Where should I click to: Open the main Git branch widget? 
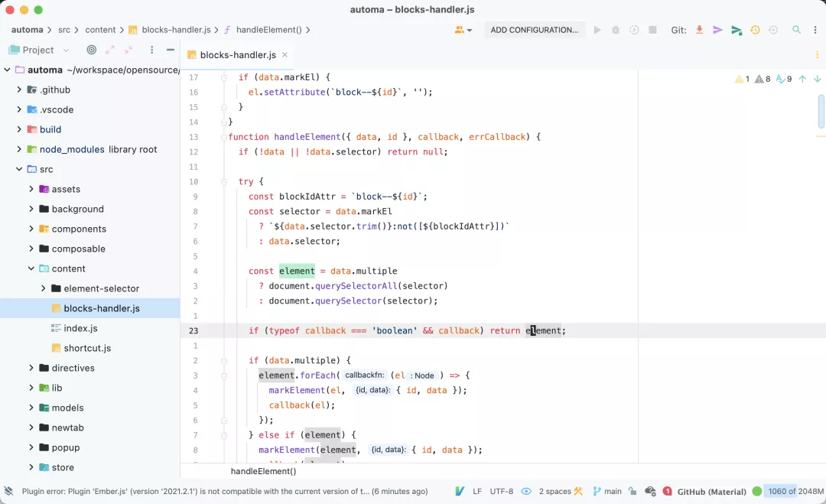[x=606, y=491]
